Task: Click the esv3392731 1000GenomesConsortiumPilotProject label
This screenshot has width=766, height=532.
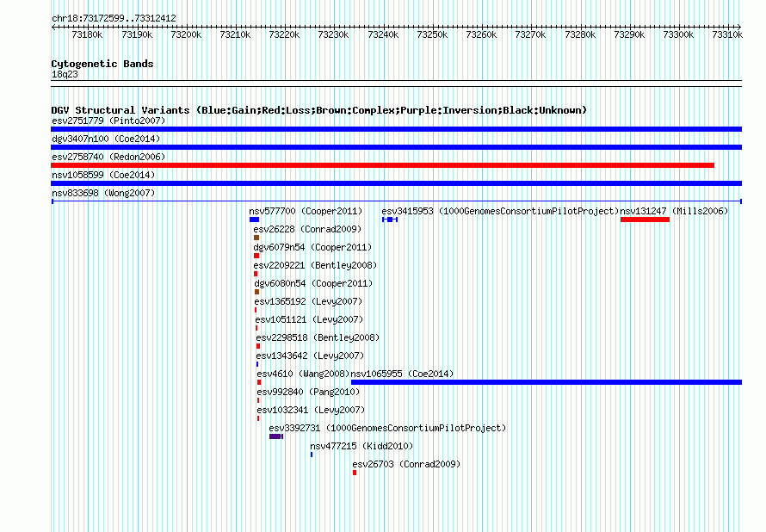Action: point(387,428)
